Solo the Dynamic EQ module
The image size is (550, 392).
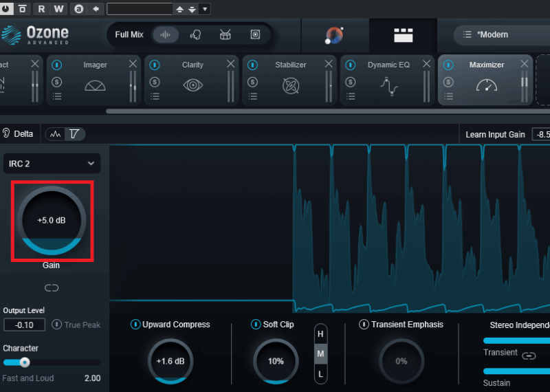click(351, 82)
